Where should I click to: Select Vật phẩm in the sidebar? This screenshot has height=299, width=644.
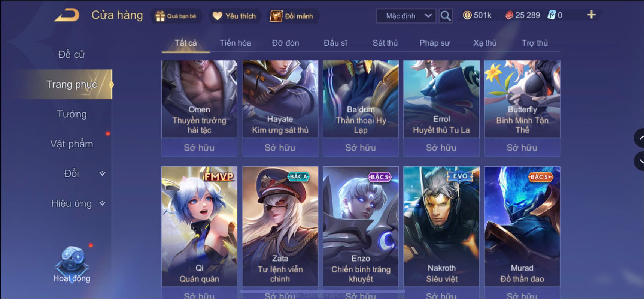(x=72, y=144)
